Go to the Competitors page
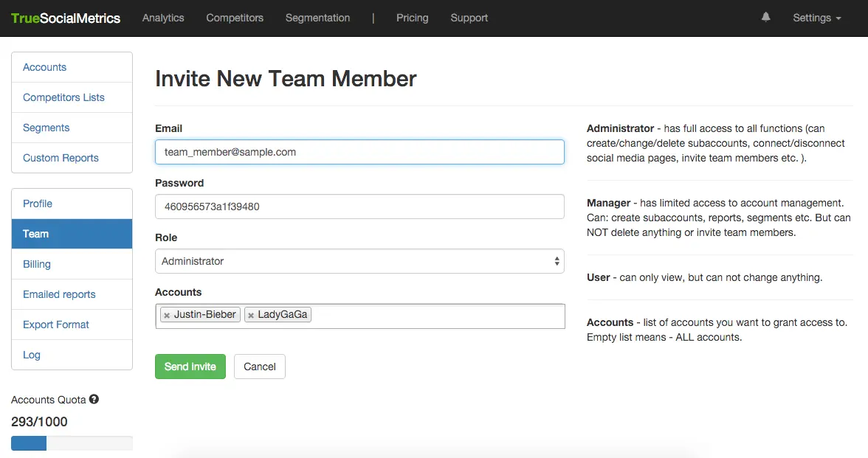Viewport: 868px width, 458px height. 235,18
